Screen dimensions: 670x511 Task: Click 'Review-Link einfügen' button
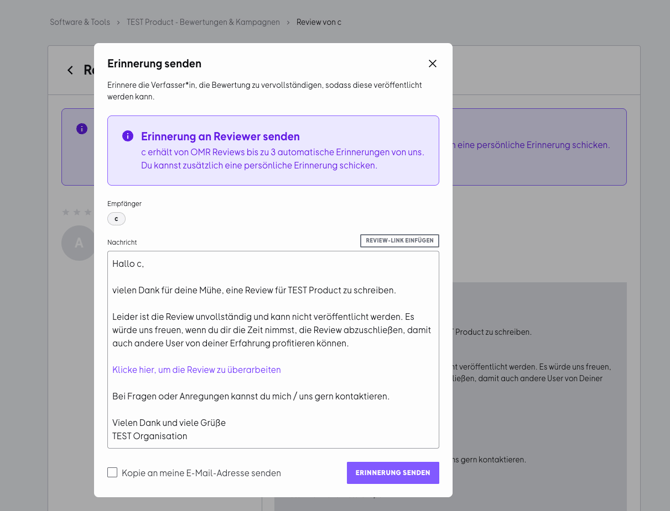click(x=399, y=241)
